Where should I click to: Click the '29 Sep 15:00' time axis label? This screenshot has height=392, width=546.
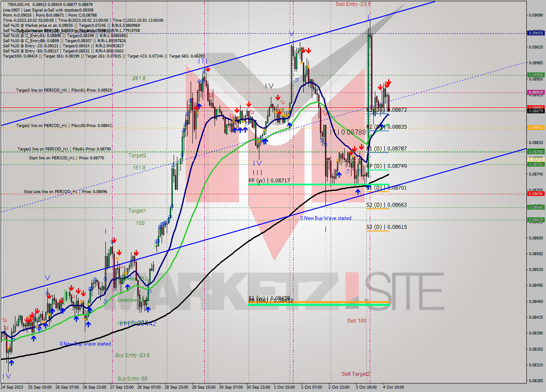203,387
